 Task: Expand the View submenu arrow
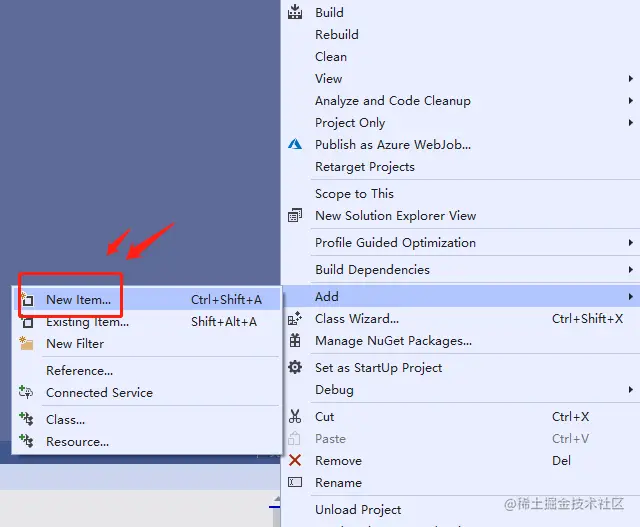click(x=631, y=78)
